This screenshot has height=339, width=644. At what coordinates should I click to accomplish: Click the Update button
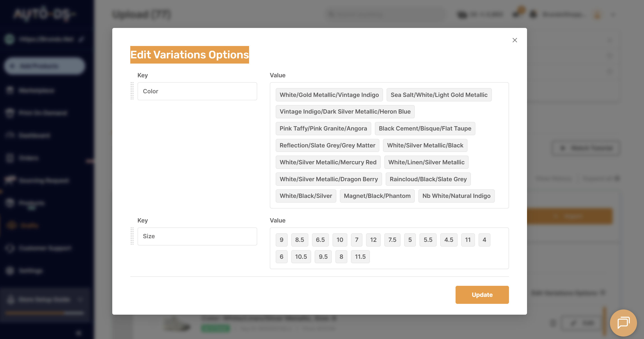(482, 295)
